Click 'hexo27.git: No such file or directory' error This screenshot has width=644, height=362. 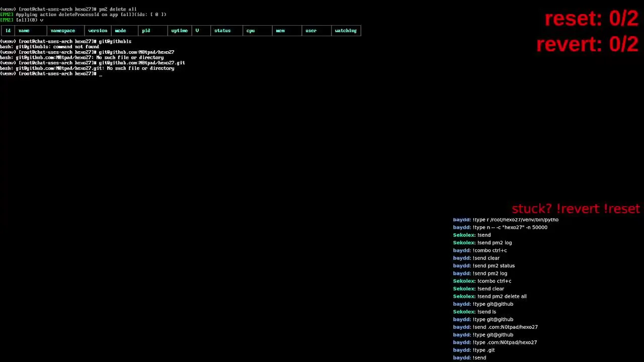point(87,68)
